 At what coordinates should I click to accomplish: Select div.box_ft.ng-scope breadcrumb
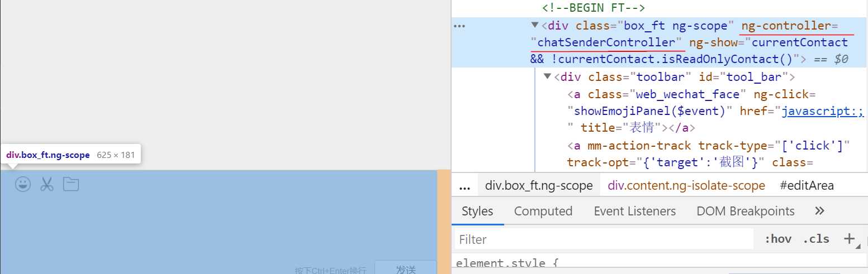539,186
